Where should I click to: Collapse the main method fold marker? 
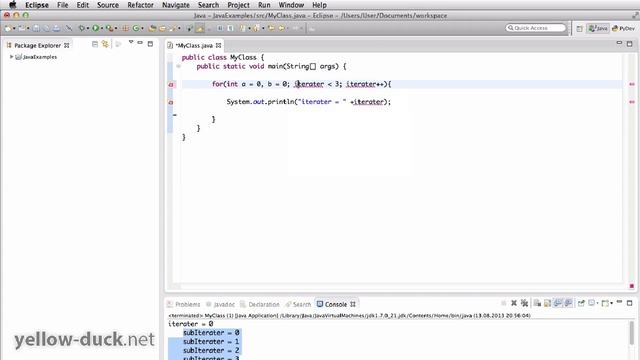click(x=178, y=66)
